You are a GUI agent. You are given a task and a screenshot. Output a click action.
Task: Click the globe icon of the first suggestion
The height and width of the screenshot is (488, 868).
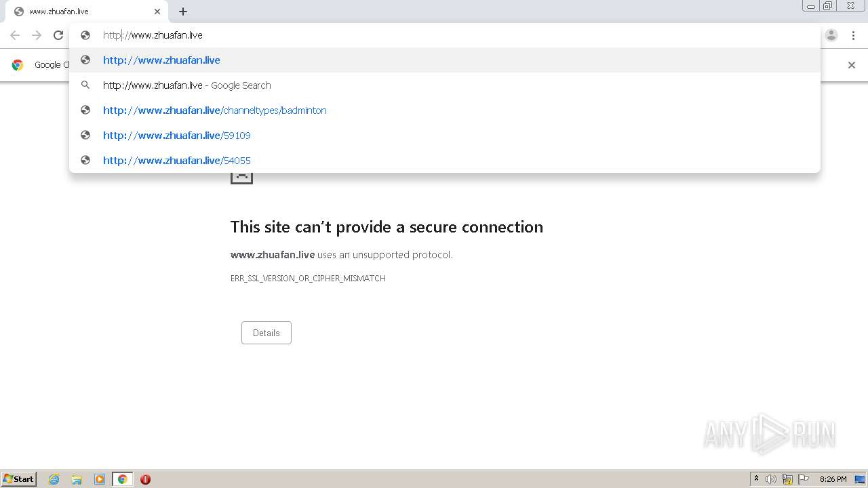pyautogui.click(x=85, y=60)
